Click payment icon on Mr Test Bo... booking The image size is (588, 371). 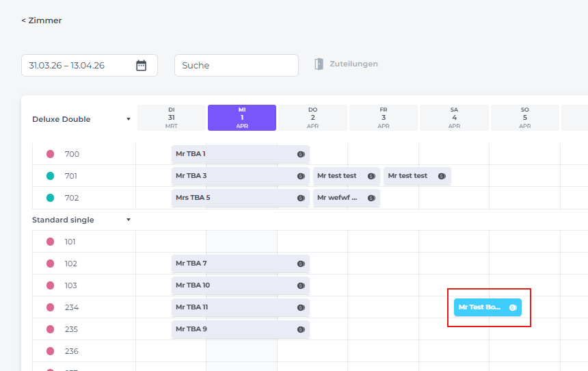(513, 307)
